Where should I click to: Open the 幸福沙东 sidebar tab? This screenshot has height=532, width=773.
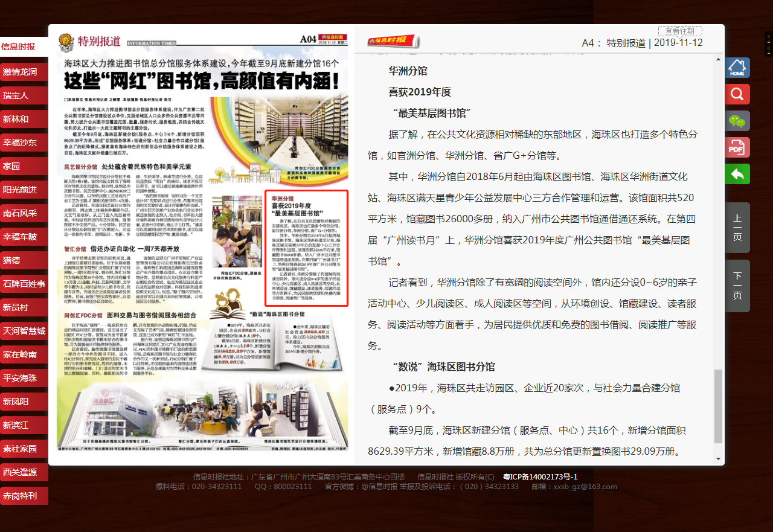24,143
